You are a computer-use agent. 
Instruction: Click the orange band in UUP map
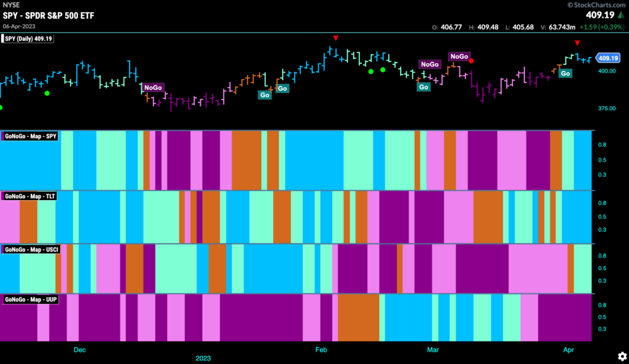tap(358, 317)
